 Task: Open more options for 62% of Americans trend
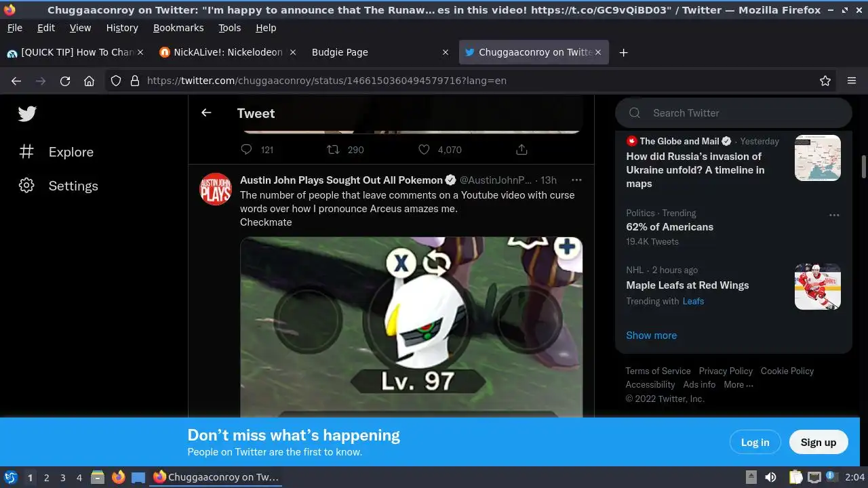(x=834, y=215)
